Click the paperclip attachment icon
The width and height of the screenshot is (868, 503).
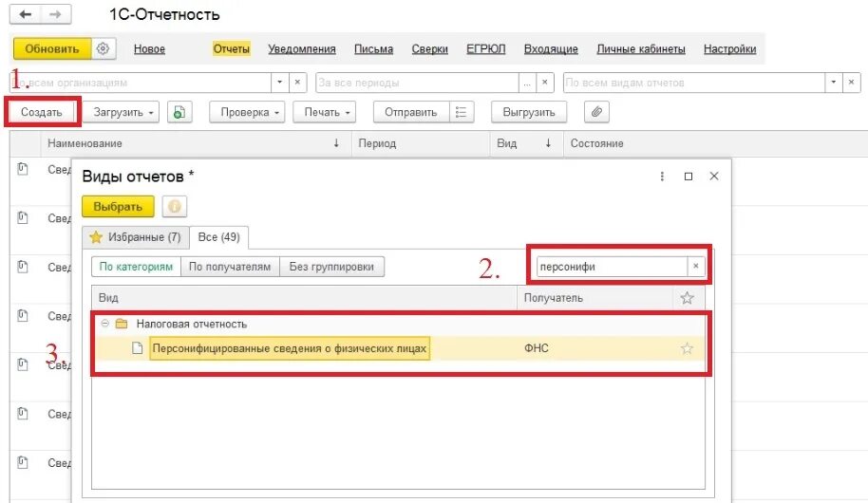tap(596, 112)
